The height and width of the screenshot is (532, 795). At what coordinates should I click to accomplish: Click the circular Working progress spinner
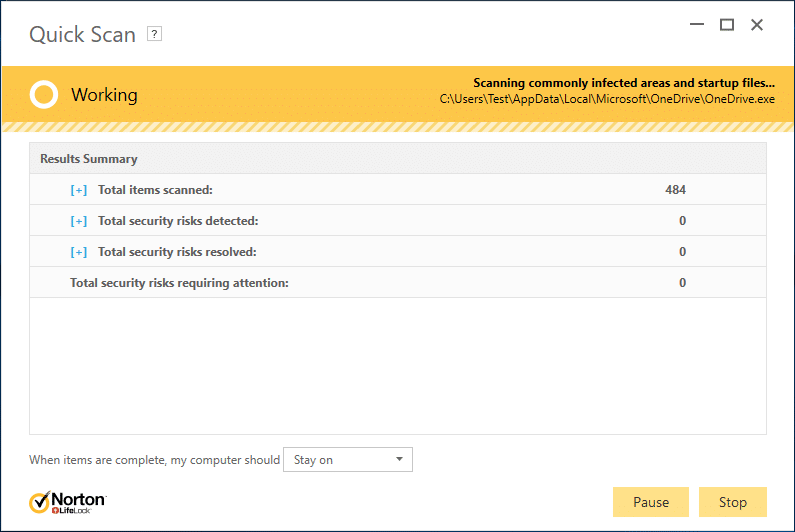click(43, 95)
